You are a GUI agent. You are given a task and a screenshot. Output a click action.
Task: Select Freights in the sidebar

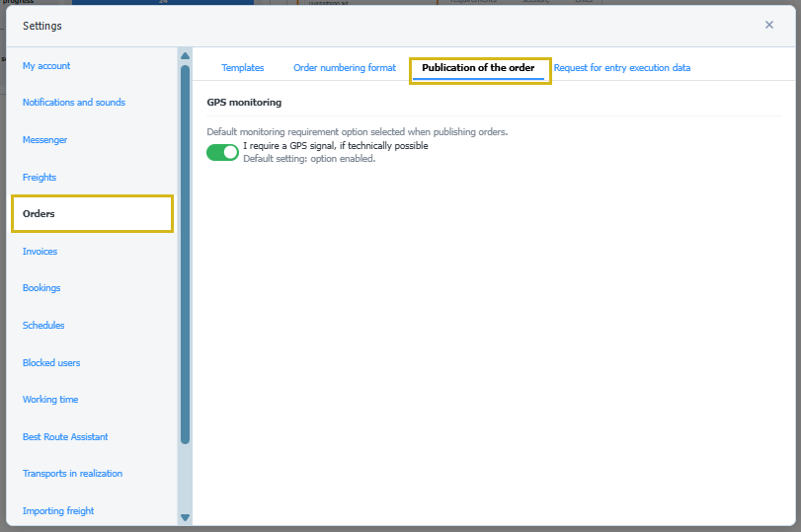pos(40,178)
